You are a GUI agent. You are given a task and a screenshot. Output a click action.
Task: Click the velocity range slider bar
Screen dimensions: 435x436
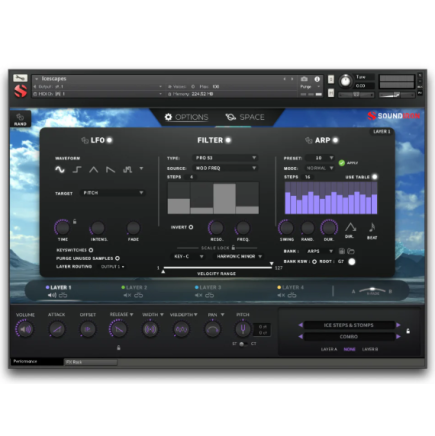[x=217, y=267]
